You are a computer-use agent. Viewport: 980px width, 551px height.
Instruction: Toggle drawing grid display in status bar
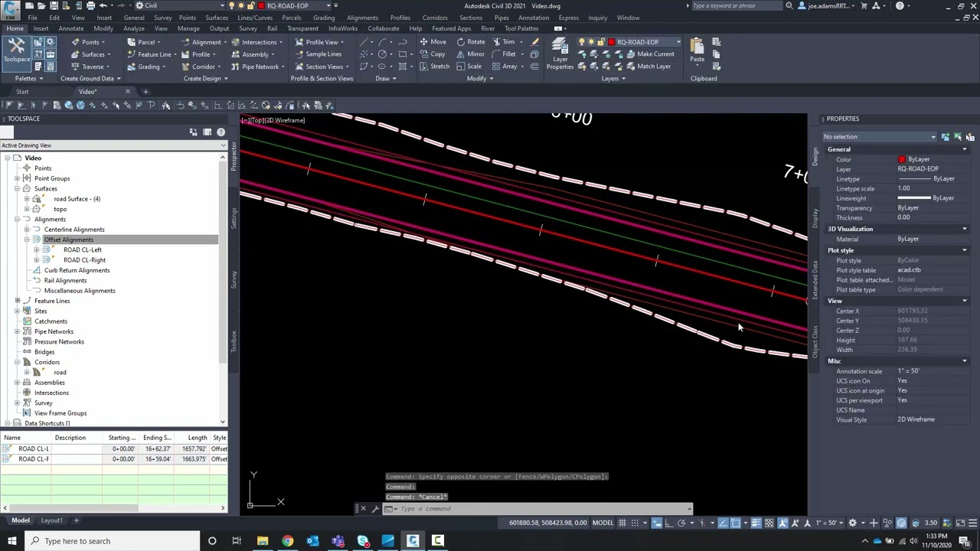[622, 523]
